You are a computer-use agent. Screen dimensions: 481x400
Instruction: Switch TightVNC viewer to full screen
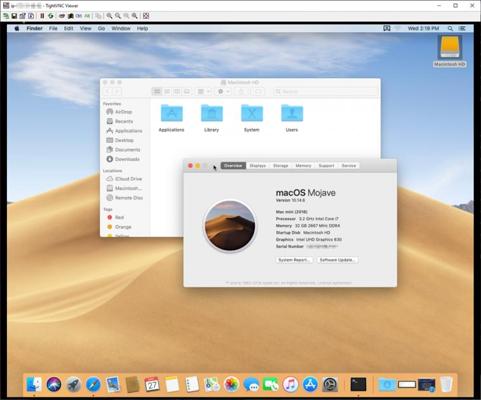(x=146, y=16)
